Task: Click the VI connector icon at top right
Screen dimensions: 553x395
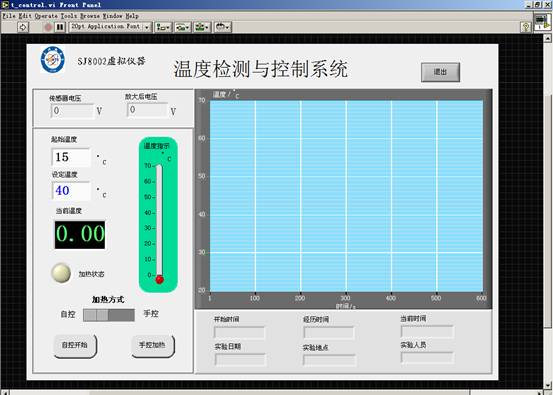Action: pos(541,22)
